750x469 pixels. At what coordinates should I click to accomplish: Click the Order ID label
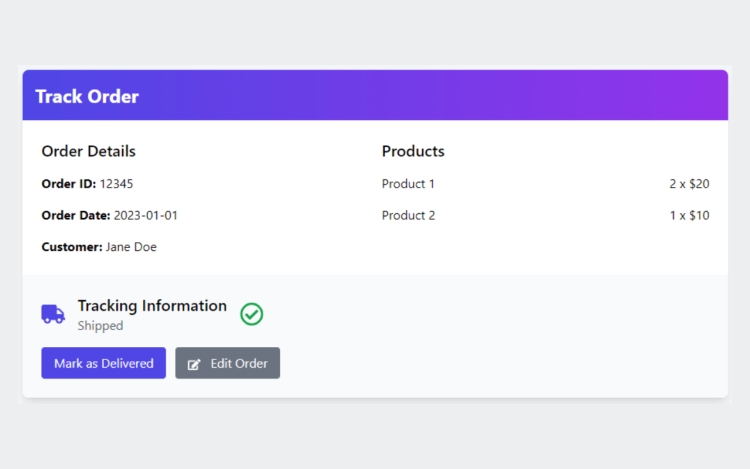[x=69, y=184]
